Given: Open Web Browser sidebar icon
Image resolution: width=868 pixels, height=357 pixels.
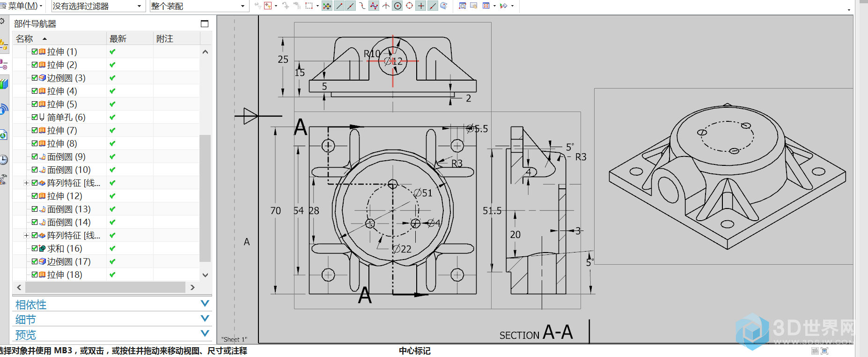Looking at the screenshot, I should point(4,135).
